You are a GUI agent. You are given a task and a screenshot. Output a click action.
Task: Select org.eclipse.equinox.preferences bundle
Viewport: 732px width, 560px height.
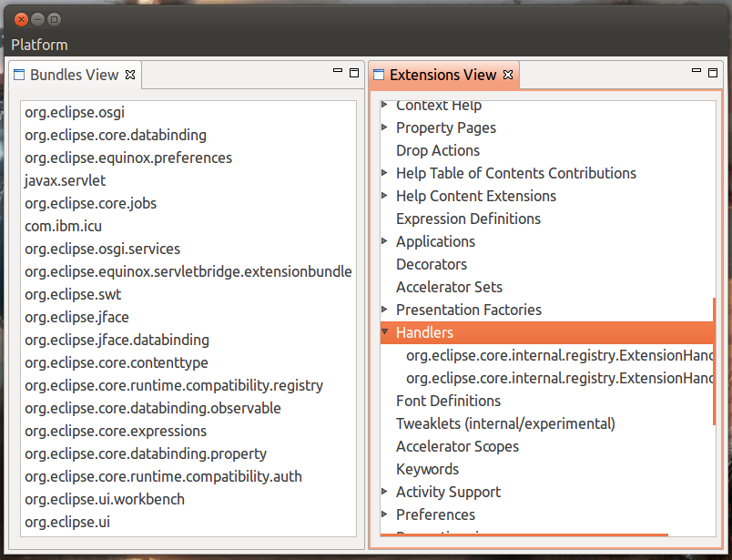point(128,158)
